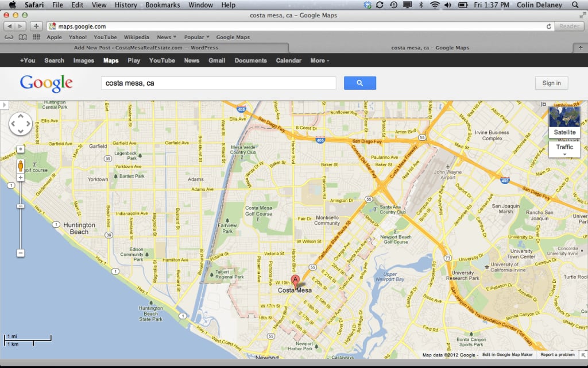Click the volume speaker menu bar icon
The height and width of the screenshot is (368, 588).
(448, 5)
